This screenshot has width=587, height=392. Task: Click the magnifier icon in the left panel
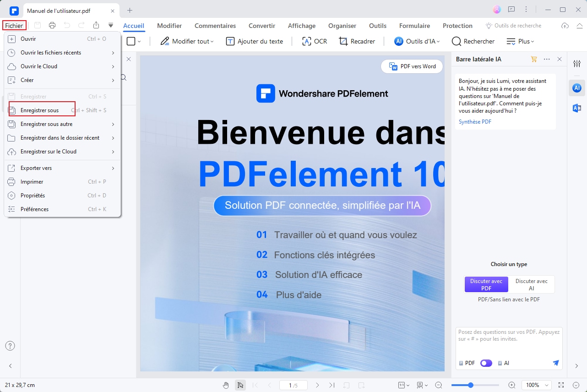click(124, 77)
